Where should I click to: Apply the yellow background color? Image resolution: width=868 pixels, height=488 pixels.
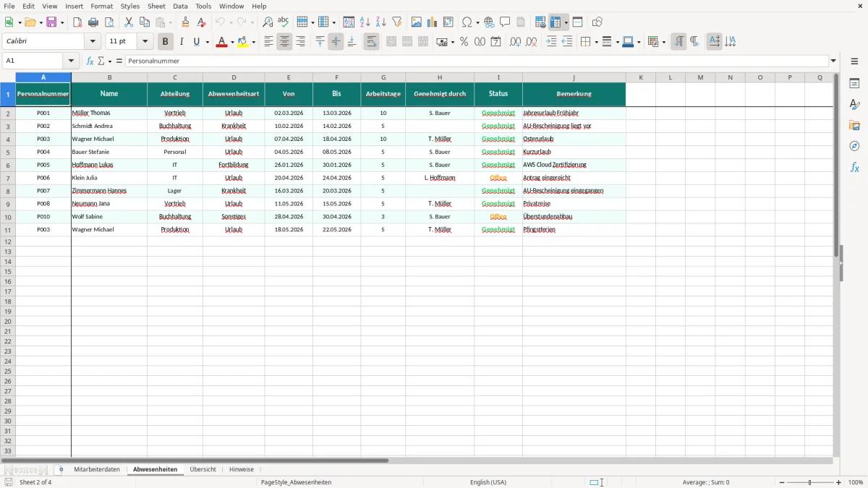[243, 42]
